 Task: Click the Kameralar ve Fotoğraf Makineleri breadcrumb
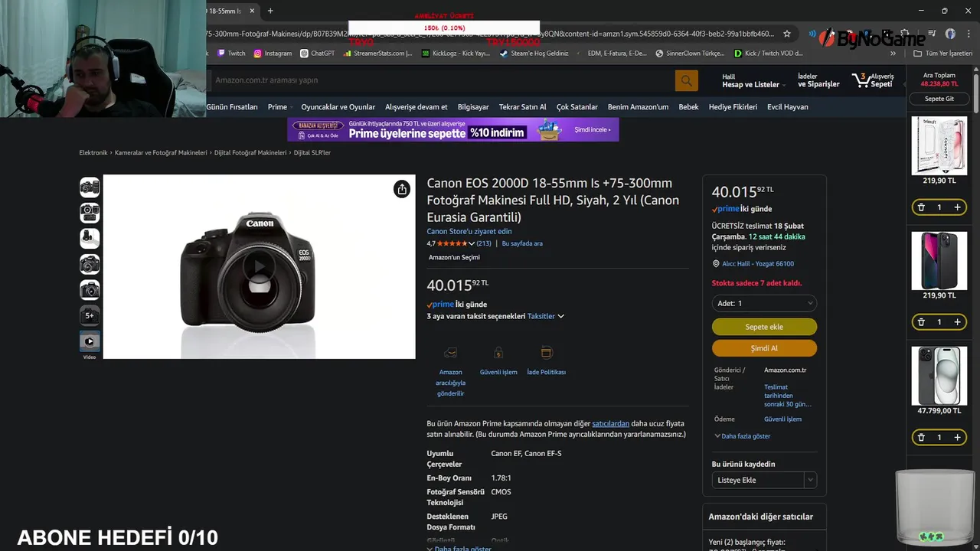[x=161, y=153]
